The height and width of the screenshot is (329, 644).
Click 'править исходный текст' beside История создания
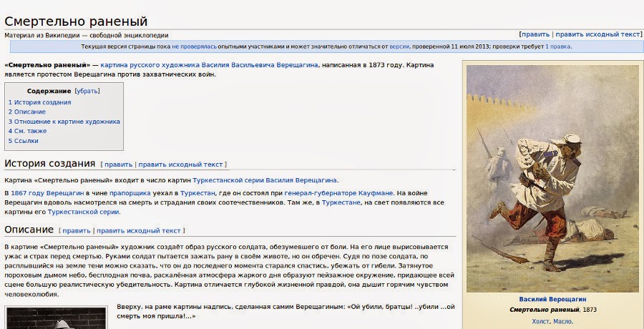click(180, 164)
